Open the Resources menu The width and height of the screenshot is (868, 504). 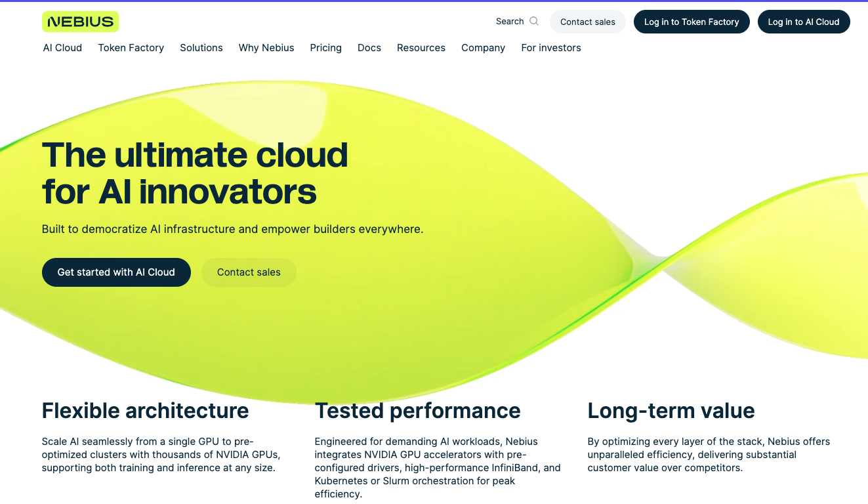421,48
